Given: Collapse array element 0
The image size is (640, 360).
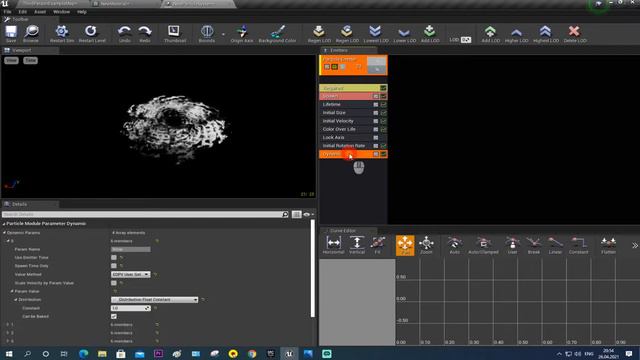Looking at the screenshot, I should tap(8, 241).
